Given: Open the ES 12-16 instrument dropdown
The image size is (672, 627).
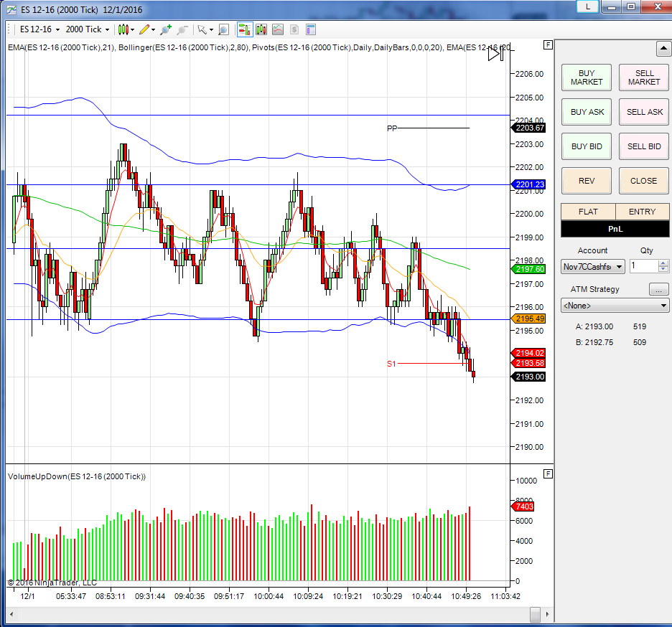Looking at the screenshot, I should (x=39, y=29).
